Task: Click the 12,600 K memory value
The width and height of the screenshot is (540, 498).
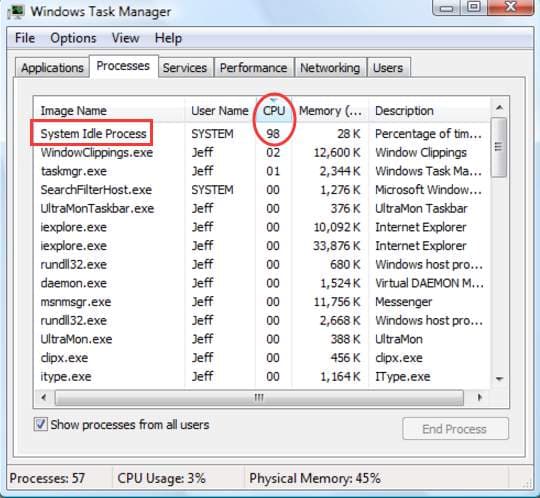Action: [x=337, y=152]
